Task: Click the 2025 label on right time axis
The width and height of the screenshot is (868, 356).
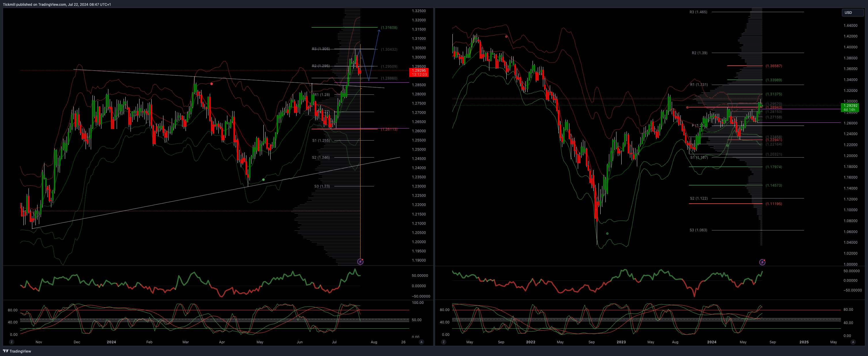Action: tap(804, 342)
